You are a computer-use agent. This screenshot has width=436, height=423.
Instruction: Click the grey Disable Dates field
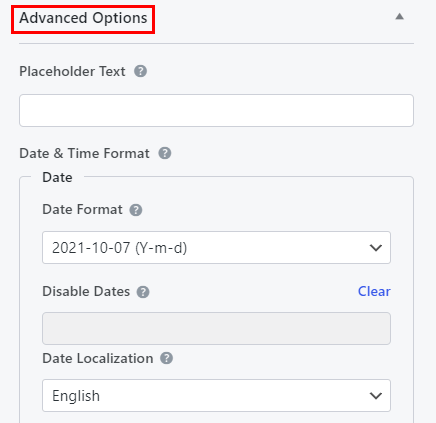click(x=216, y=328)
